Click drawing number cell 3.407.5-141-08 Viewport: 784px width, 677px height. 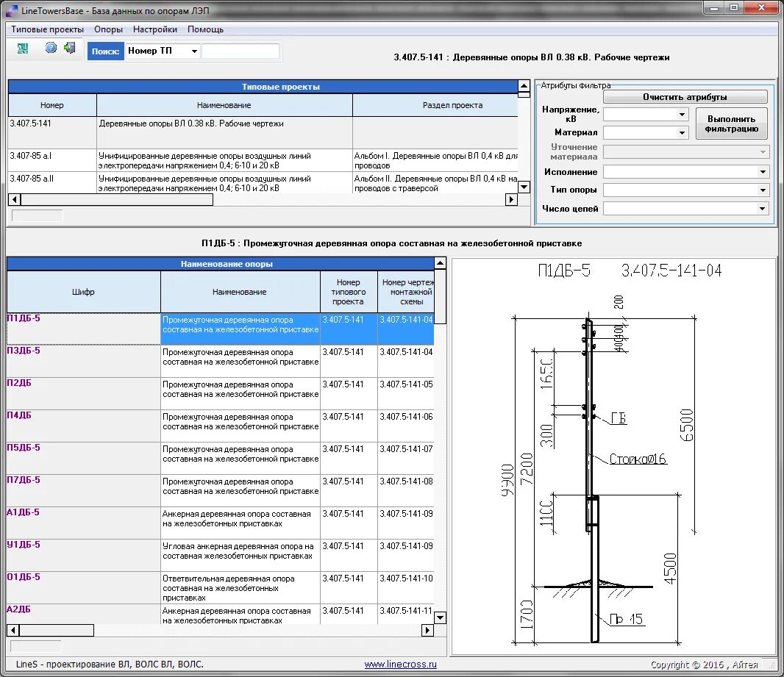pyautogui.click(x=405, y=490)
